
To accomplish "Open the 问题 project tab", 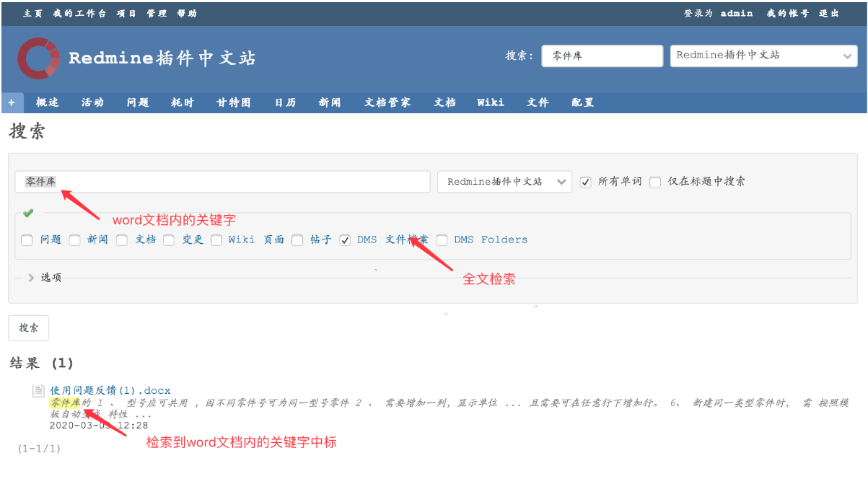I will (x=138, y=102).
